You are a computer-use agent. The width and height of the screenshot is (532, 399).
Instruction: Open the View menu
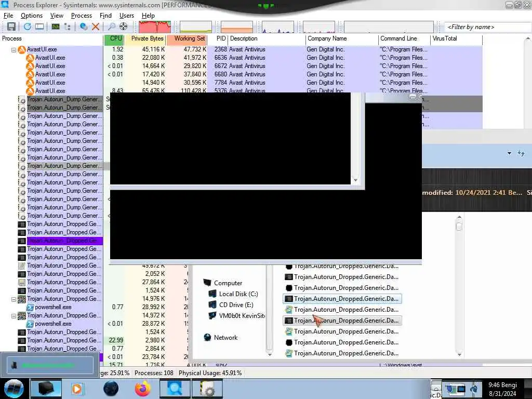pyautogui.click(x=57, y=16)
